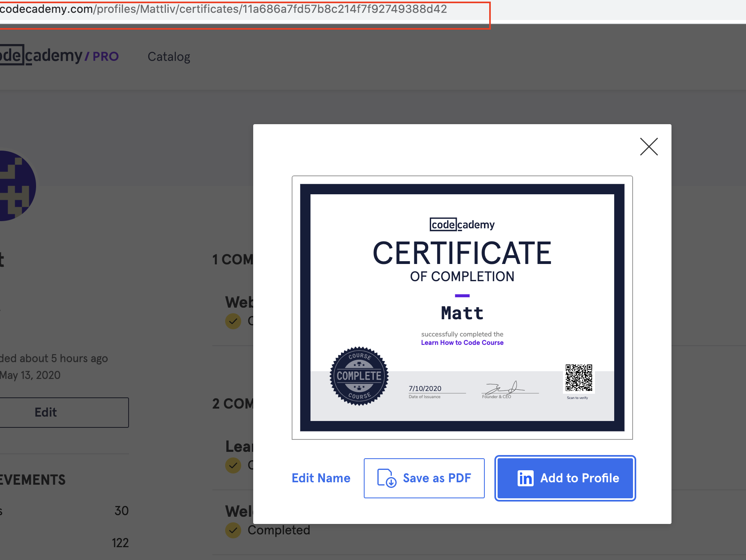Click the checkmark beside the bottom Completed label

pos(233,530)
